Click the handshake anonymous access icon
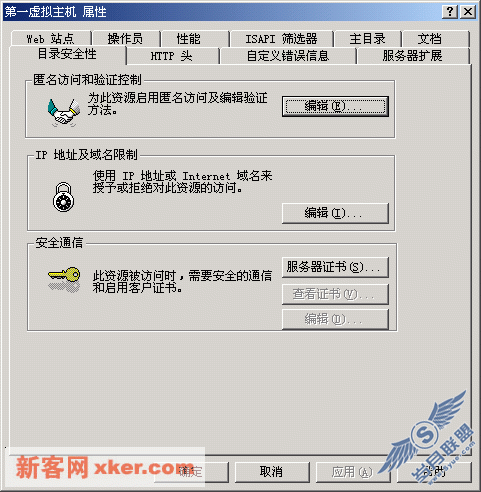 coord(64,112)
